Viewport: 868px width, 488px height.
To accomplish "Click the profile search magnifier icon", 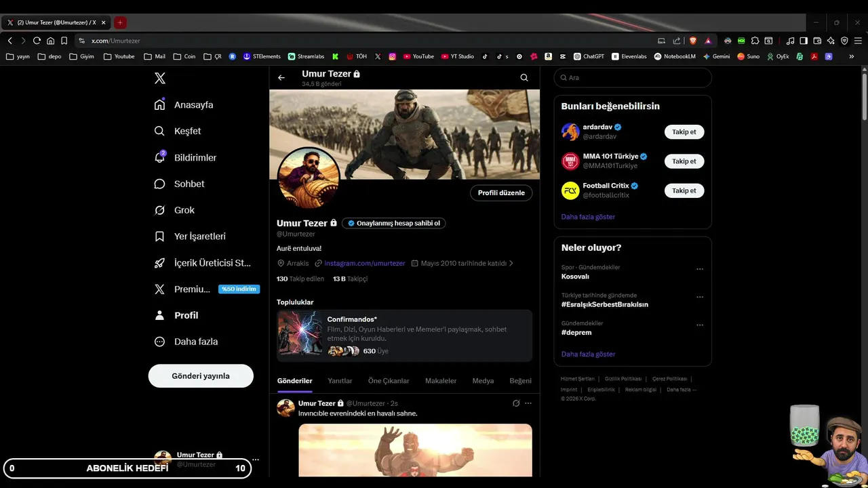I will click(x=524, y=78).
